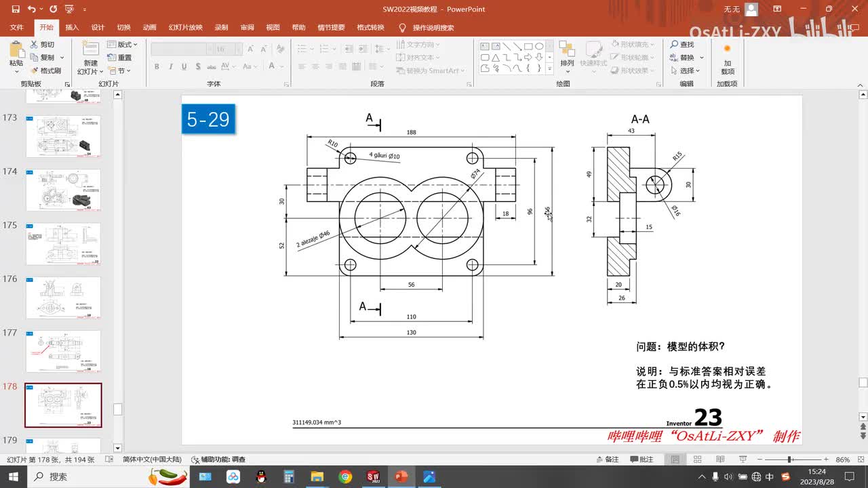Toggle the Notes (备注) pane
Screen dimensions: 868x488
607,460
